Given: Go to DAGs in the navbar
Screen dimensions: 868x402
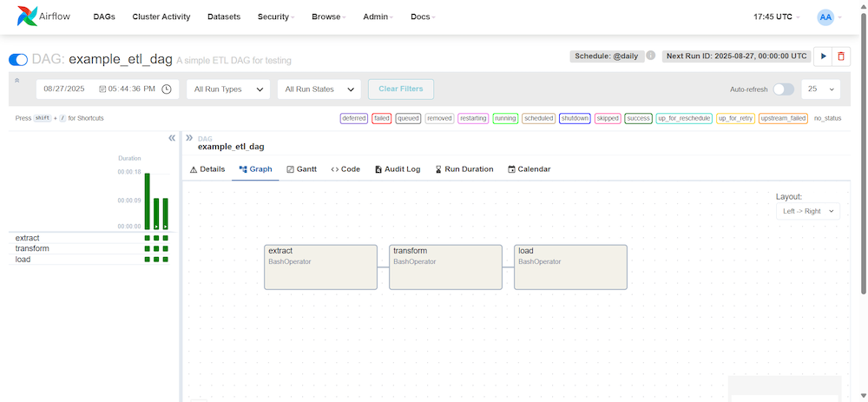Looking at the screenshot, I should pos(104,17).
